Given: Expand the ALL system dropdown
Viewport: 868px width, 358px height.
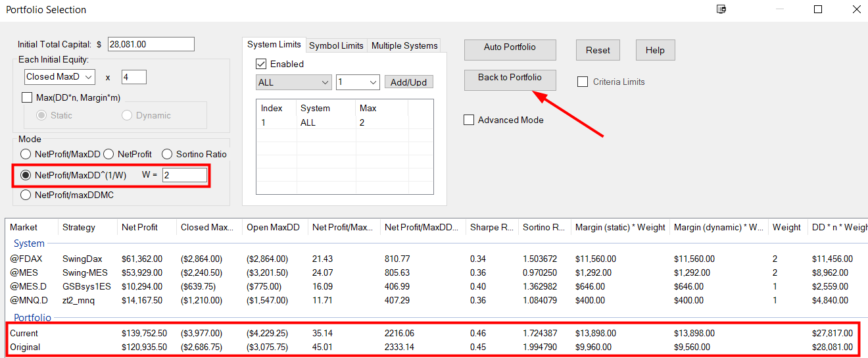Looking at the screenshot, I should 293,82.
